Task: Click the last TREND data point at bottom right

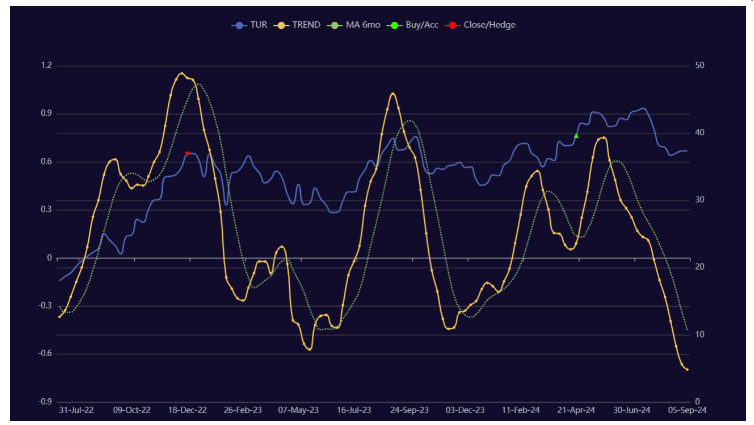Action: [x=688, y=370]
